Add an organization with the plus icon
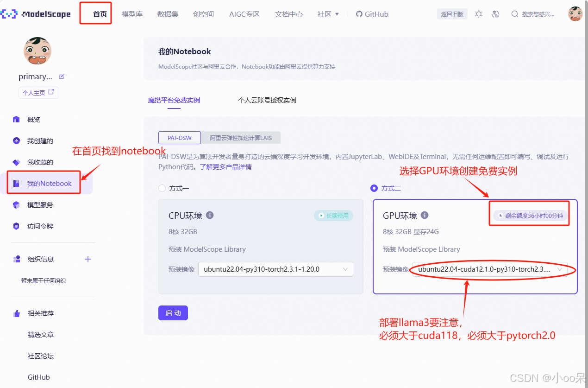588x388 pixels. [x=88, y=259]
